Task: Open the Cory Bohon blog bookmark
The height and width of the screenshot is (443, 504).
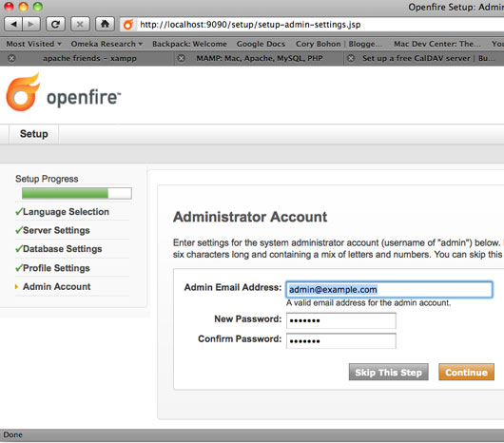Action: click(x=339, y=44)
